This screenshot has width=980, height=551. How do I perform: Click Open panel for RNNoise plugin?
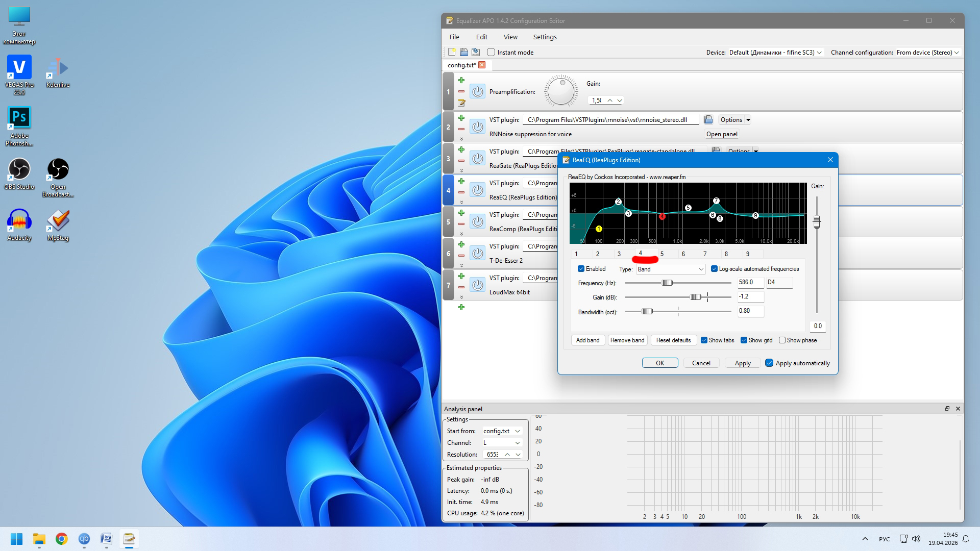pos(722,134)
